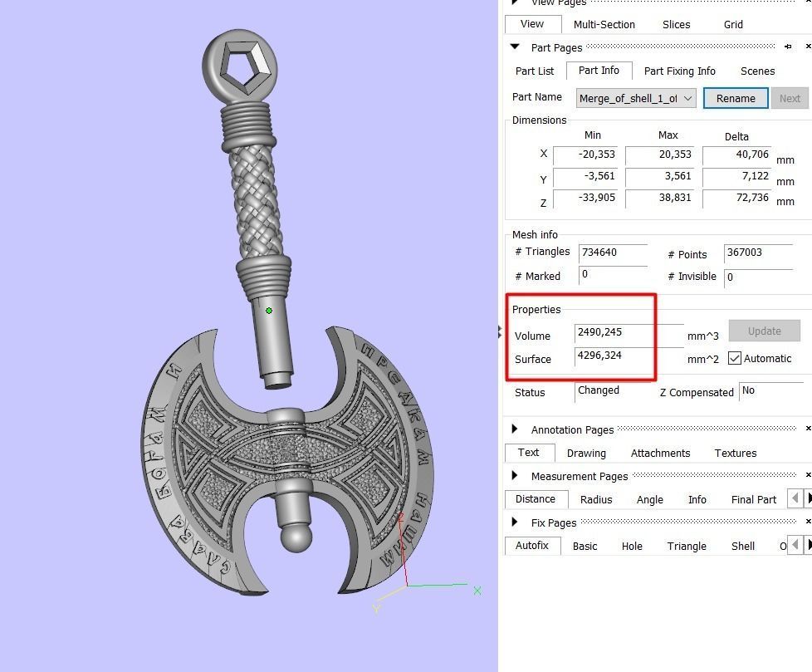812x672 pixels.
Task: Click the Surface value field
Action: click(629, 356)
